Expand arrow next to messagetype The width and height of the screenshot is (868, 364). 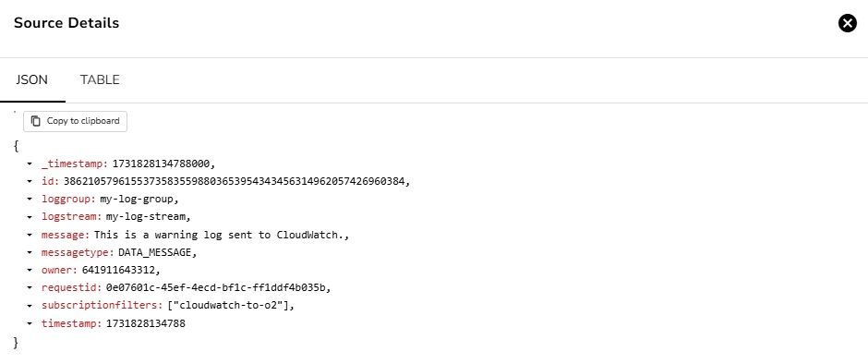tap(30, 252)
